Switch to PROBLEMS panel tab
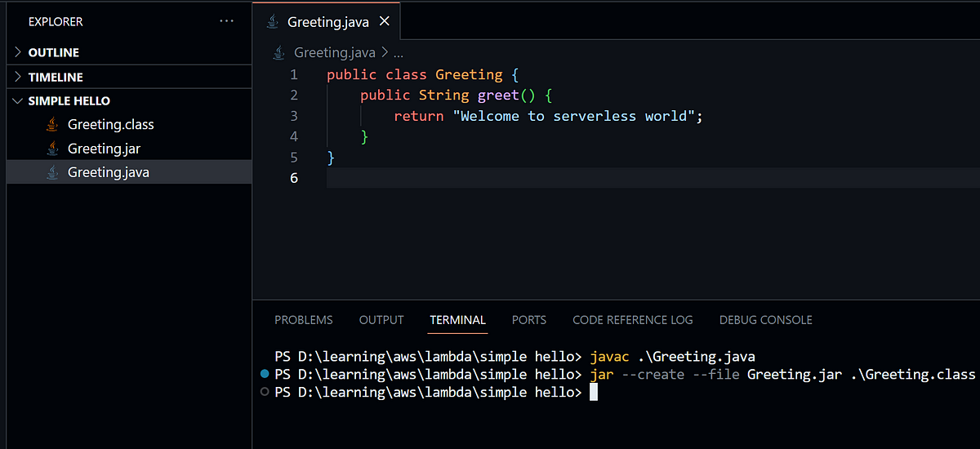Viewport: 980px width, 449px height. coord(304,320)
